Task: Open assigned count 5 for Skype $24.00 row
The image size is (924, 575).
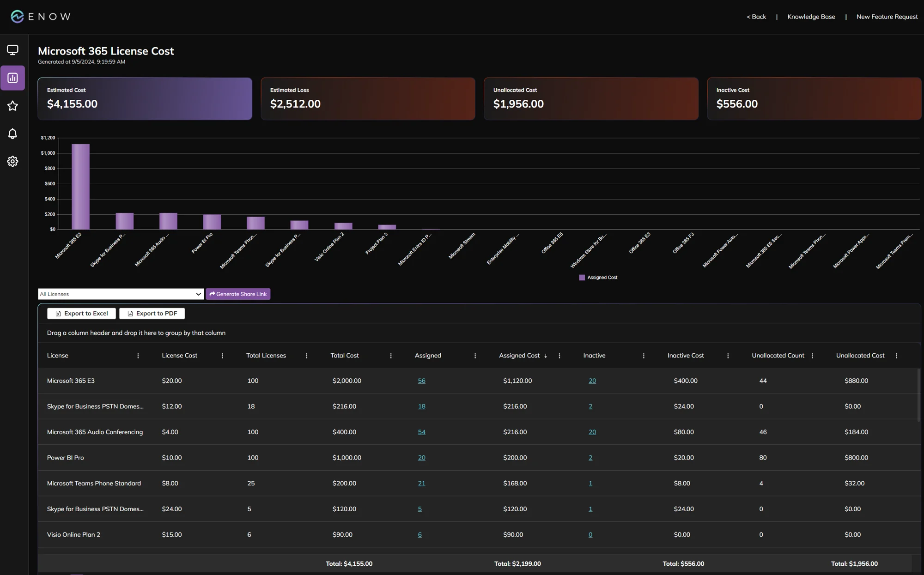Action: (419, 509)
